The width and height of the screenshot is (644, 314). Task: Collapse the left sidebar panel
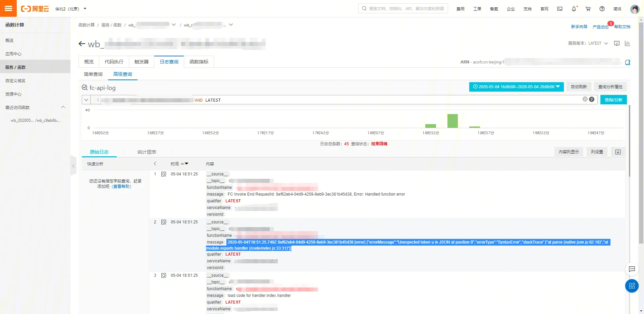click(73, 166)
